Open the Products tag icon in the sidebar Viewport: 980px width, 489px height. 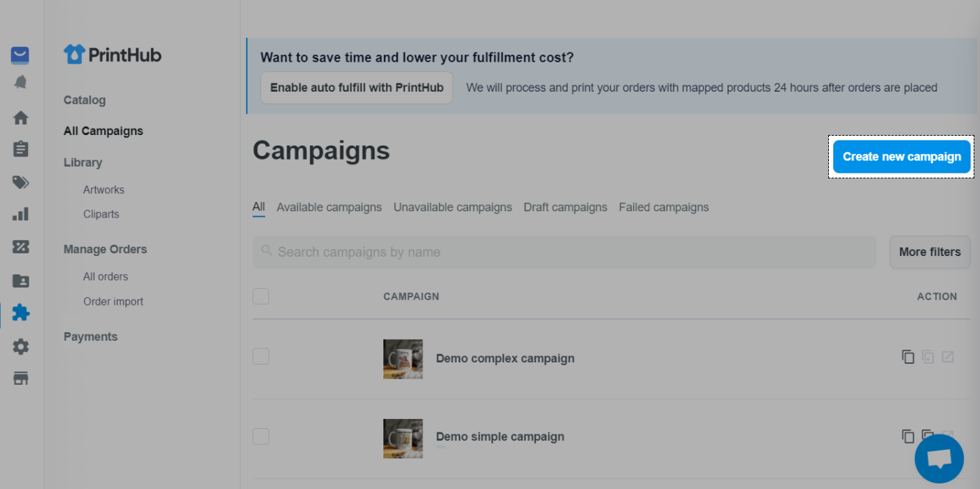point(21,182)
